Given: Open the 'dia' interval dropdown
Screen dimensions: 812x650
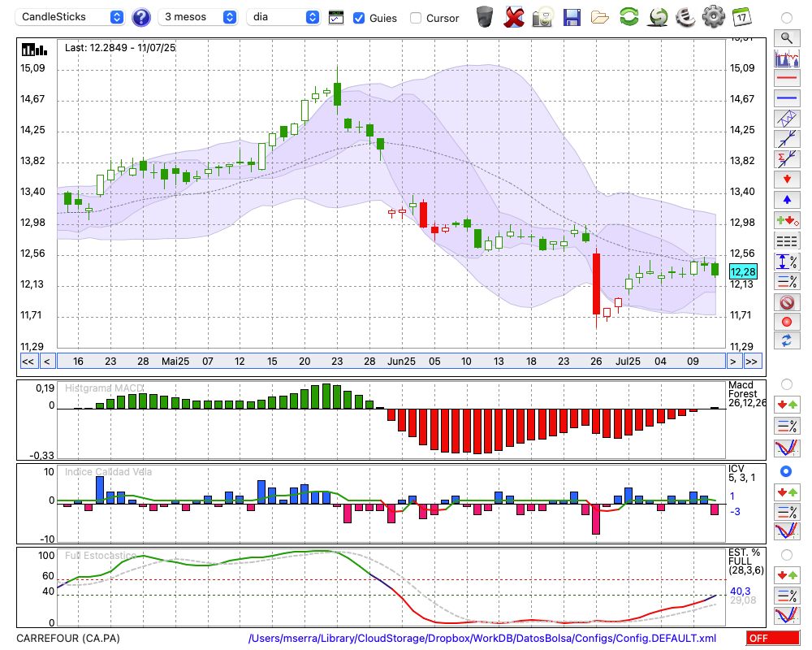Looking at the screenshot, I should (283, 17).
